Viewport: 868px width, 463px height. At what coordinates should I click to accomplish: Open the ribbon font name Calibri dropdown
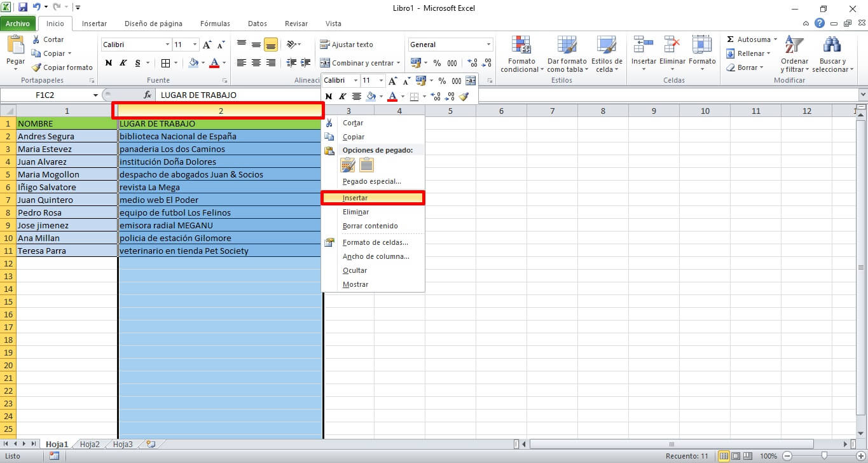pyautogui.click(x=168, y=45)
